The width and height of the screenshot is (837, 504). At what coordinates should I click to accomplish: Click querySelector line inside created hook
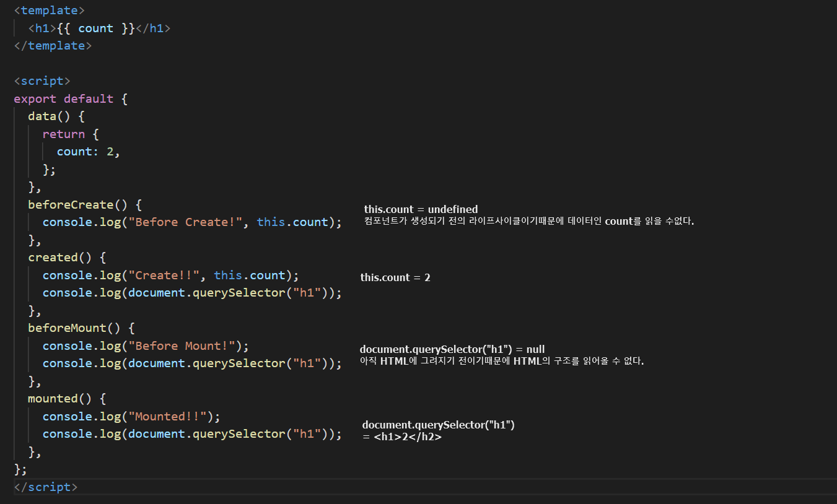tap(192, 292)
